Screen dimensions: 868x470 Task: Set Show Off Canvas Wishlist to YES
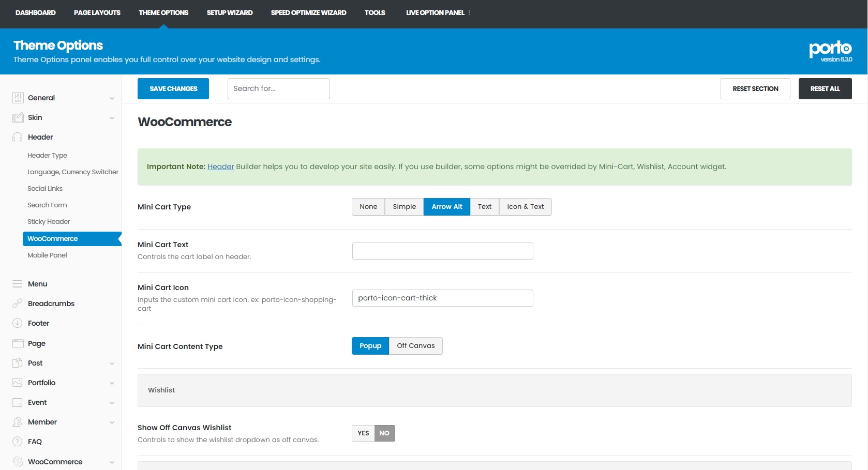point(363,433)
